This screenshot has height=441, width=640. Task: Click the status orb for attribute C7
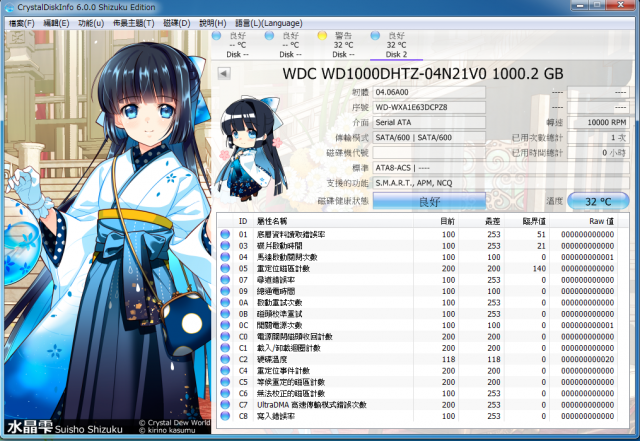225,405
